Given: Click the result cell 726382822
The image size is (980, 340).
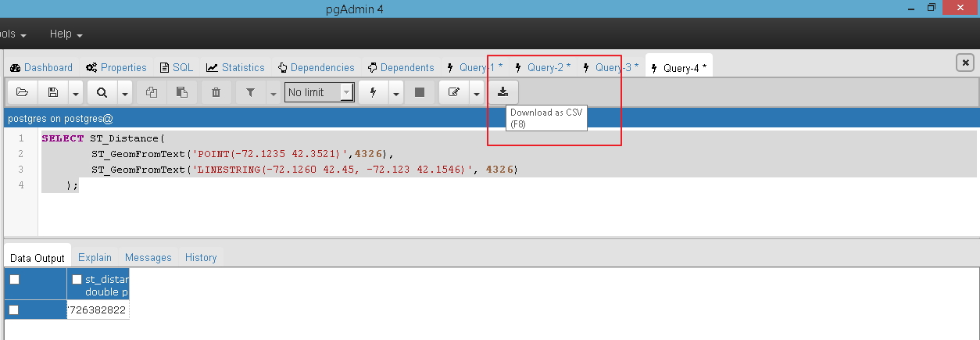Looking at the screenshot, I should click(x=98, y=310).
